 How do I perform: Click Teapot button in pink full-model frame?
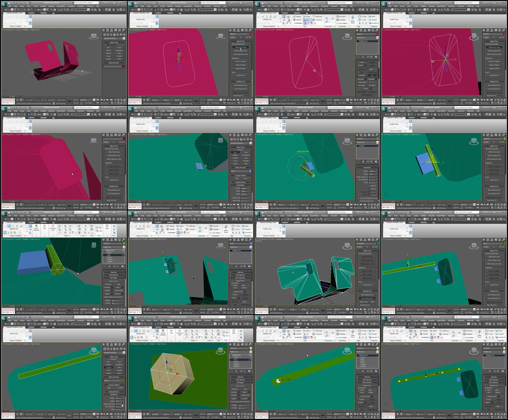point(108,59)
